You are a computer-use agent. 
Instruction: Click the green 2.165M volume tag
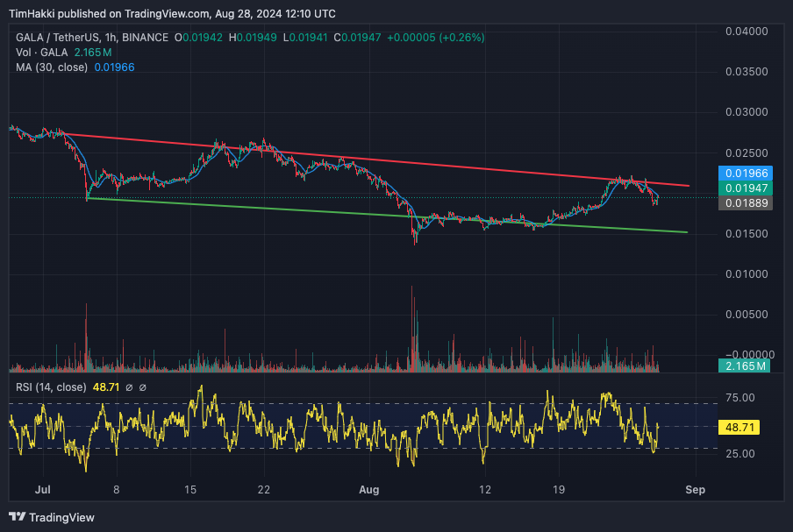click(743, 365)
